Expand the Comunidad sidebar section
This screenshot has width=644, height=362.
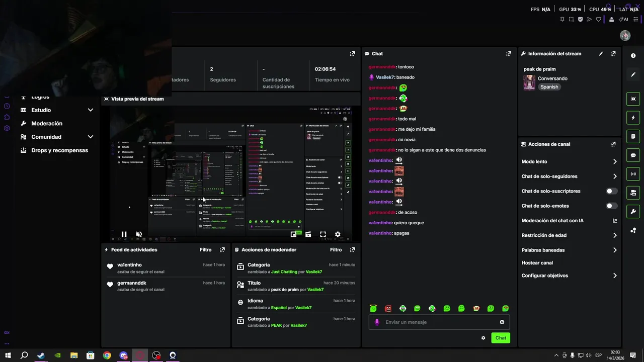point(91,137)
